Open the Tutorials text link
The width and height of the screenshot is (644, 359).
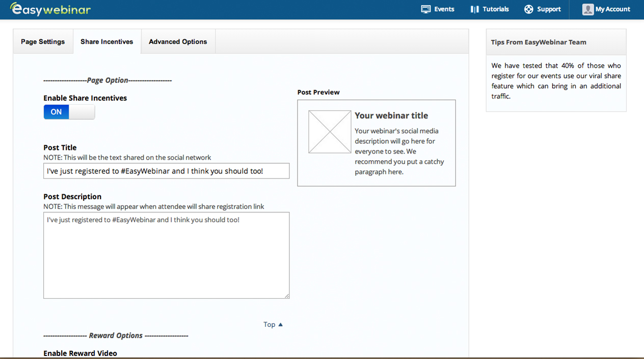(495, 9)
